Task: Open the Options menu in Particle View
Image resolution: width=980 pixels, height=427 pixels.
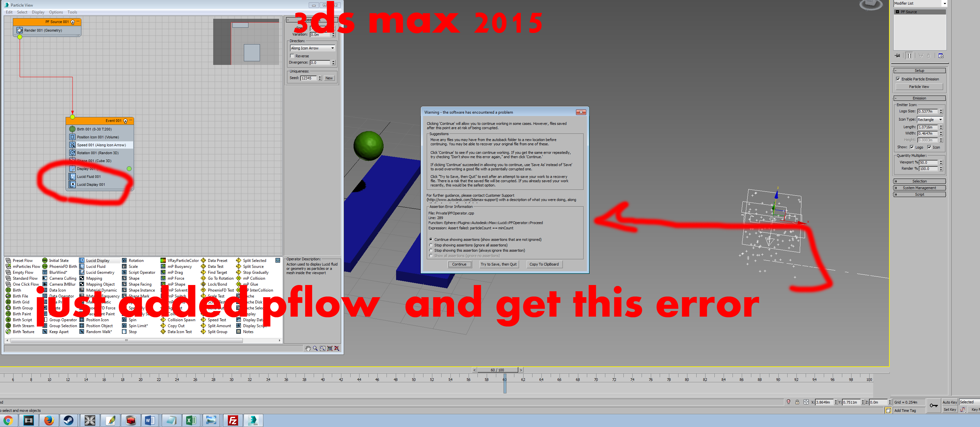Action: click(x=56, y=12)
